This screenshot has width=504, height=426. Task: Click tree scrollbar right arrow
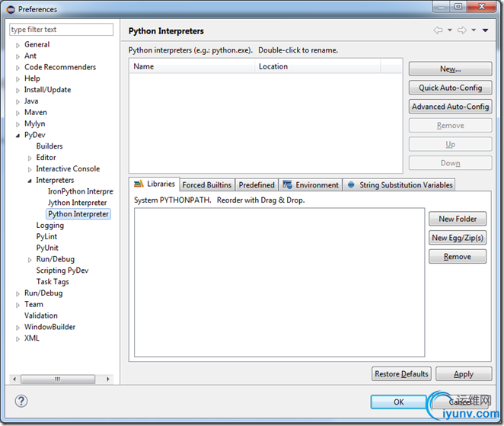108,379
